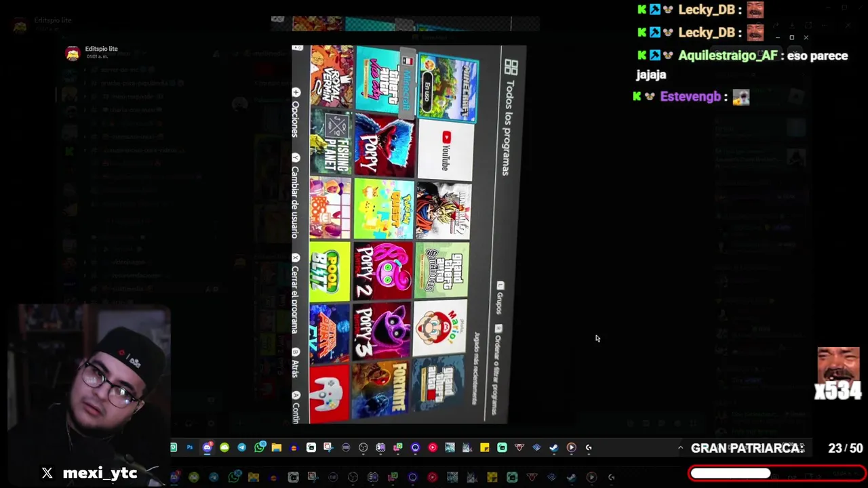868x488 pixels.
Task: Open the purple ring app in bright taskbar row
Action: coord(415,447)
